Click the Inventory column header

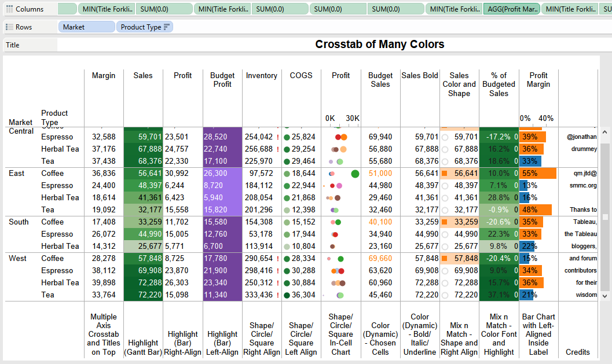pyautogui.click(x=262, y=75)
